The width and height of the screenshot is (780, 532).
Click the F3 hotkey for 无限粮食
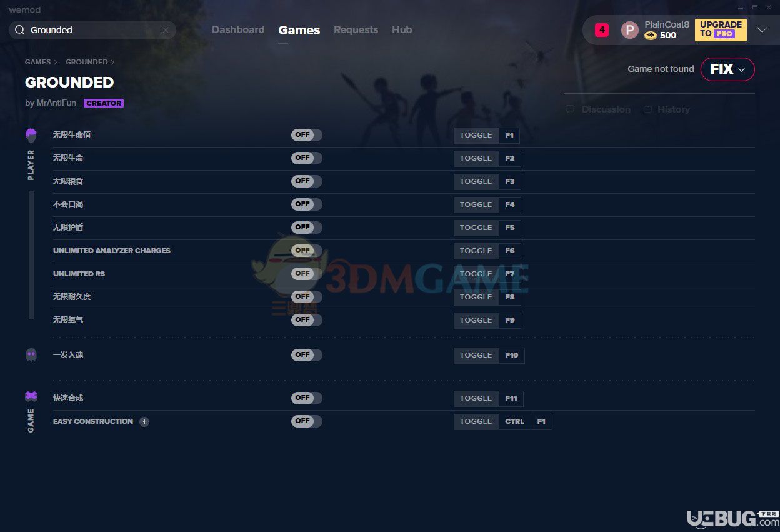coord(510,181)
